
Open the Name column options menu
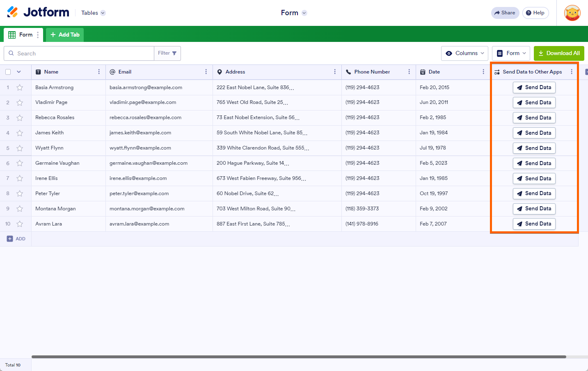pyautogui.click(x=99, y=72)
